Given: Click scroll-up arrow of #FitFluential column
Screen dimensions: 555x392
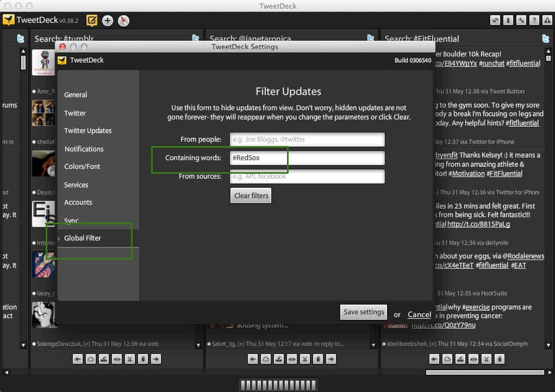Looking at the screenshot, I should 548,51.
